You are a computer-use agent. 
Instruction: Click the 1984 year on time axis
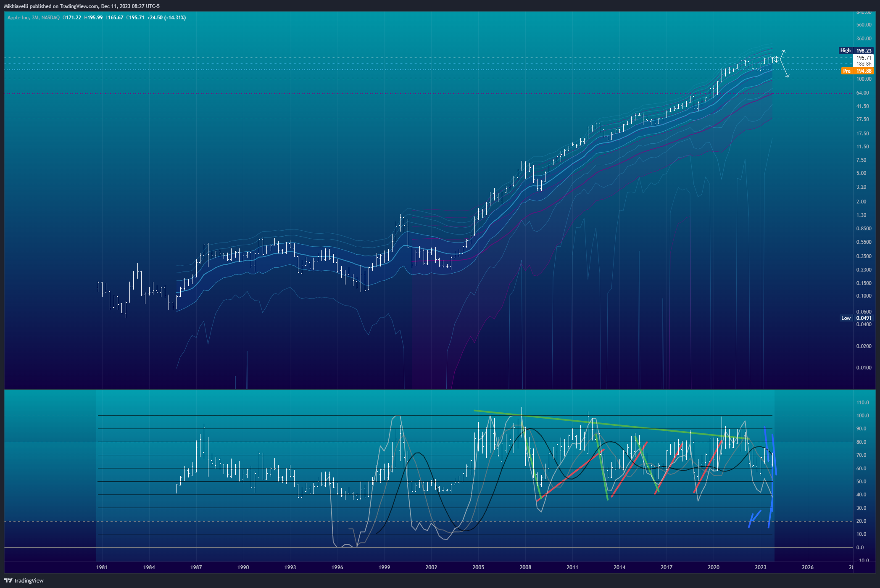click(x=149, y=567)
